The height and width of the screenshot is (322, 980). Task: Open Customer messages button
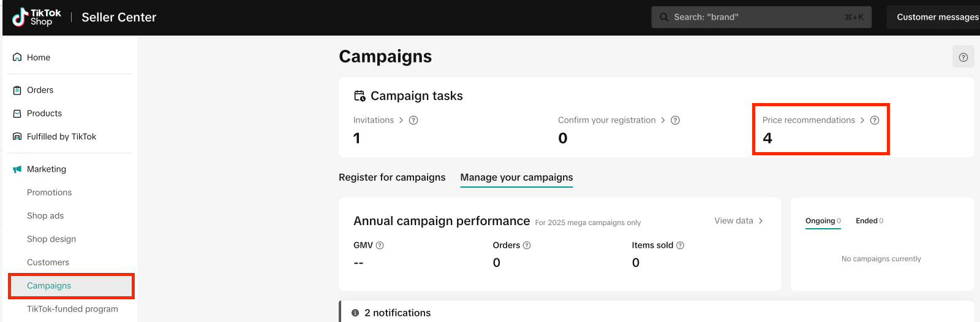click(936, 17)
